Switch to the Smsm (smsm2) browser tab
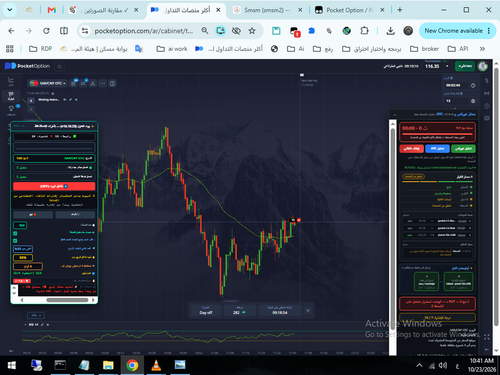This screenshot has width=500, height=375. coord(267,10)
